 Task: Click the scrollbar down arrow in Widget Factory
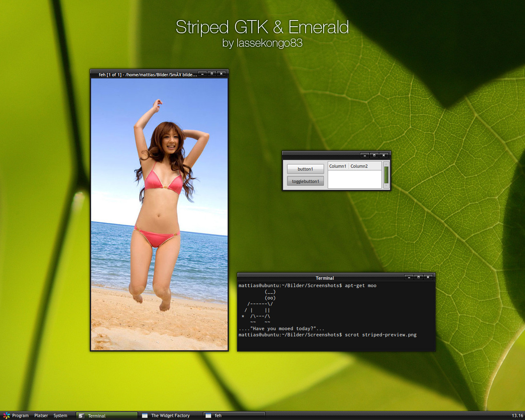(x=386, y=186)
